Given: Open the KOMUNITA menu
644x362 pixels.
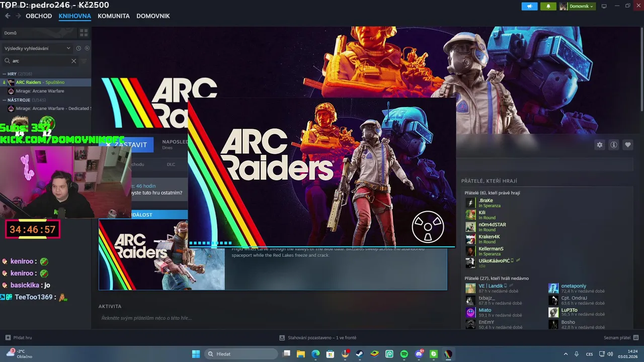Looking at the screenshot, I should point(114,16).
